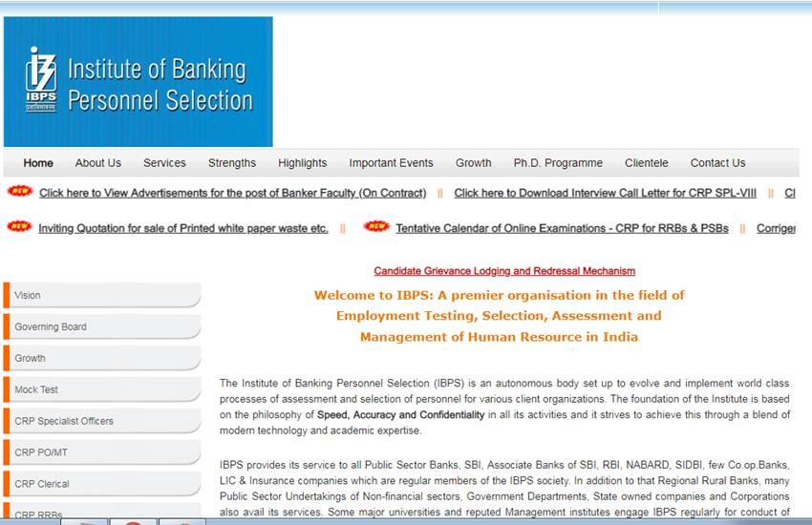Click the IBPS logo banner

138,82
